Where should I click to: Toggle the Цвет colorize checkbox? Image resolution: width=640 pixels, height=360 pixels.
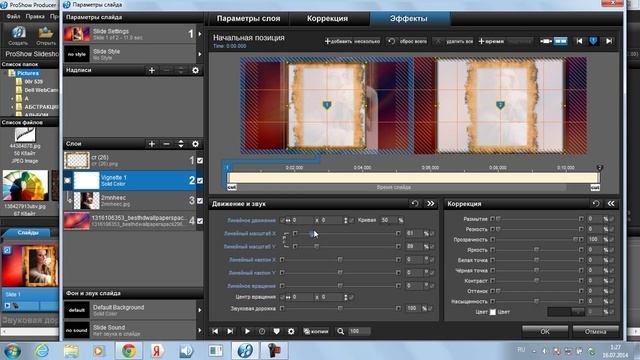493,312
